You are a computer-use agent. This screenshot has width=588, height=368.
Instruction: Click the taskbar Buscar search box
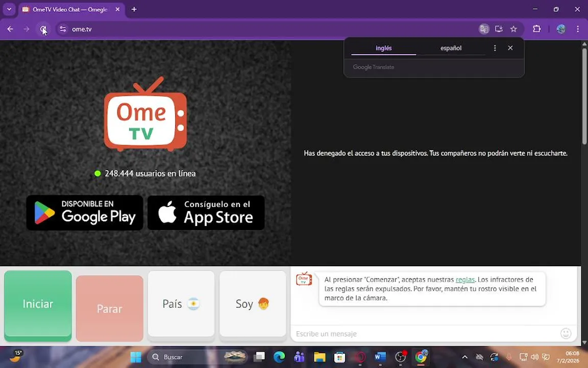click(x=198, y=357)
